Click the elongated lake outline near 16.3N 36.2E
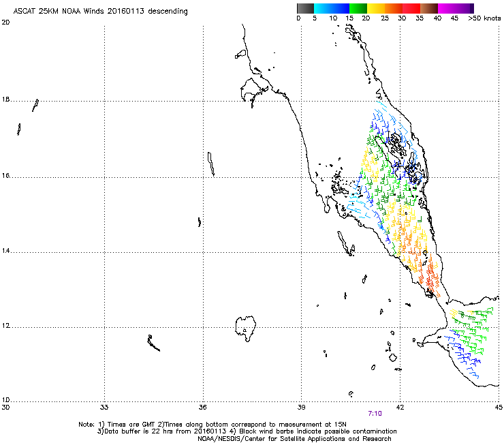The width and height of the screenshot is (504, 443). (211, 164)
